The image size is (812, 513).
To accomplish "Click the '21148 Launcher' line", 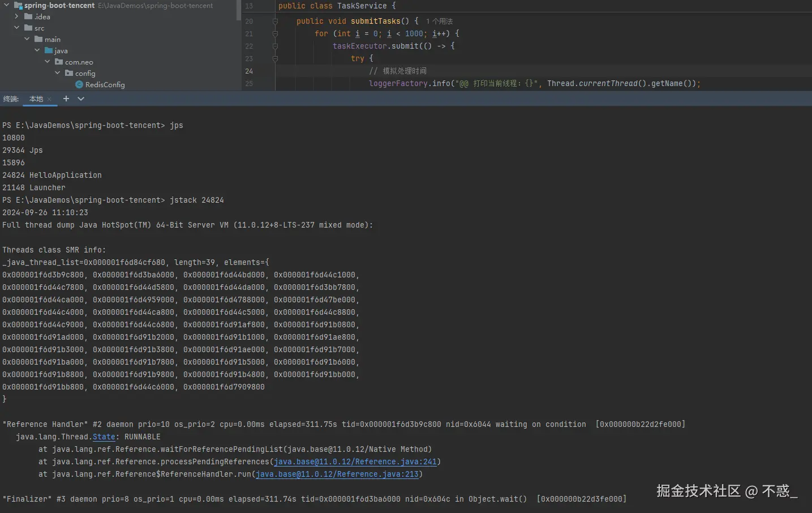I will [34, 187].
